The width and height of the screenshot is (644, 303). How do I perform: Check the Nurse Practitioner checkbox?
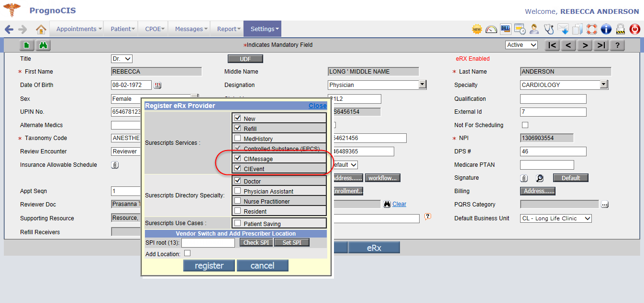(237, 200)
